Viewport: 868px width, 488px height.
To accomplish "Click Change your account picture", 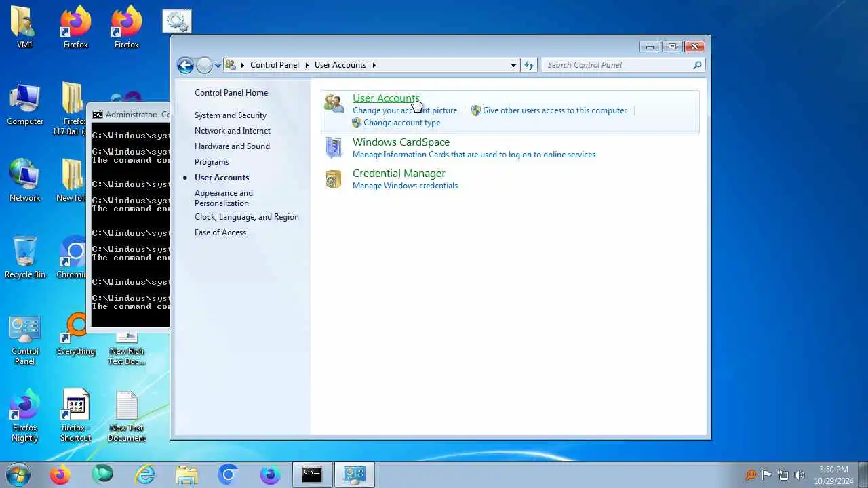I will [405, 110].
